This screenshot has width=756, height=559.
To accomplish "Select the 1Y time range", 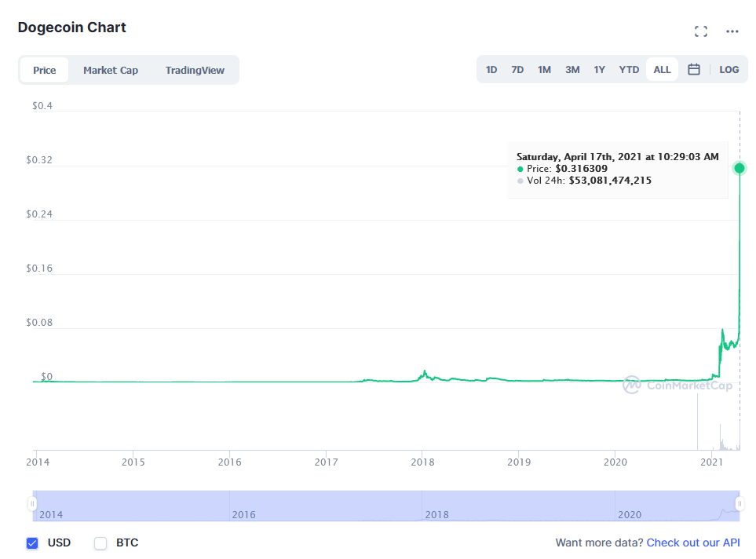I will 599,69.
